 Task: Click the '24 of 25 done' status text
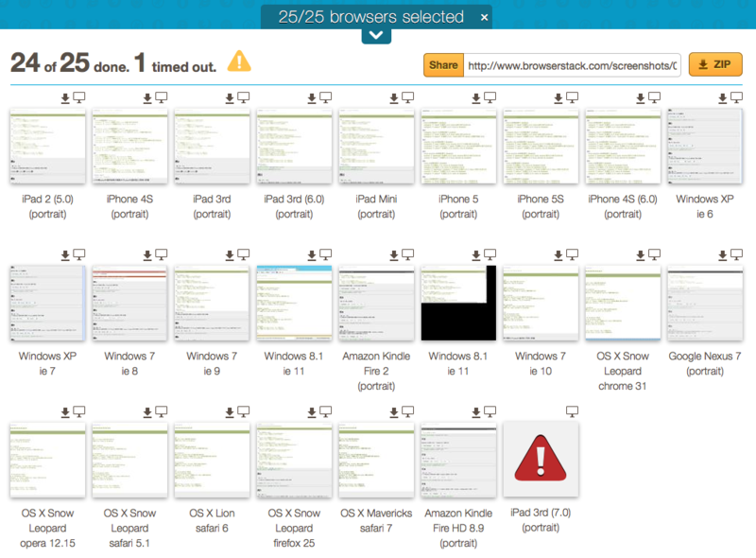click(70, 63)
